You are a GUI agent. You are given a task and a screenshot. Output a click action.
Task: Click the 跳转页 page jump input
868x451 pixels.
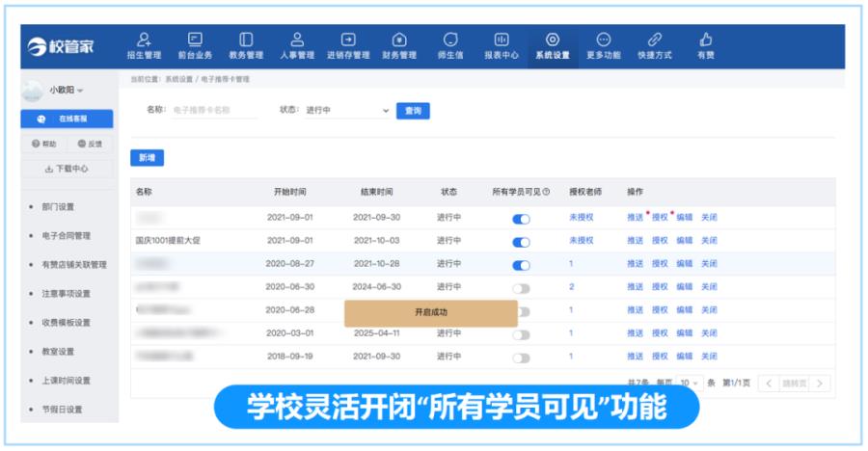click(x=795, y=383)
